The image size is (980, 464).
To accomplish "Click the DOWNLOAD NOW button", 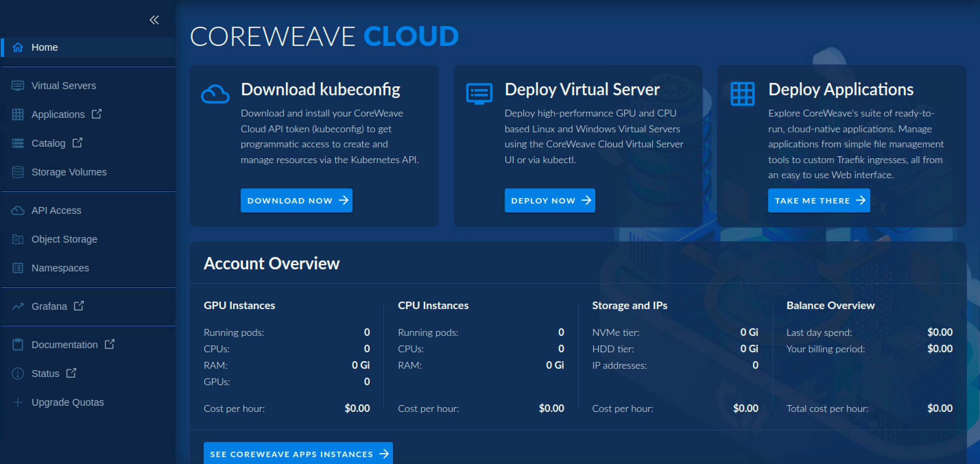I will 296,200.
